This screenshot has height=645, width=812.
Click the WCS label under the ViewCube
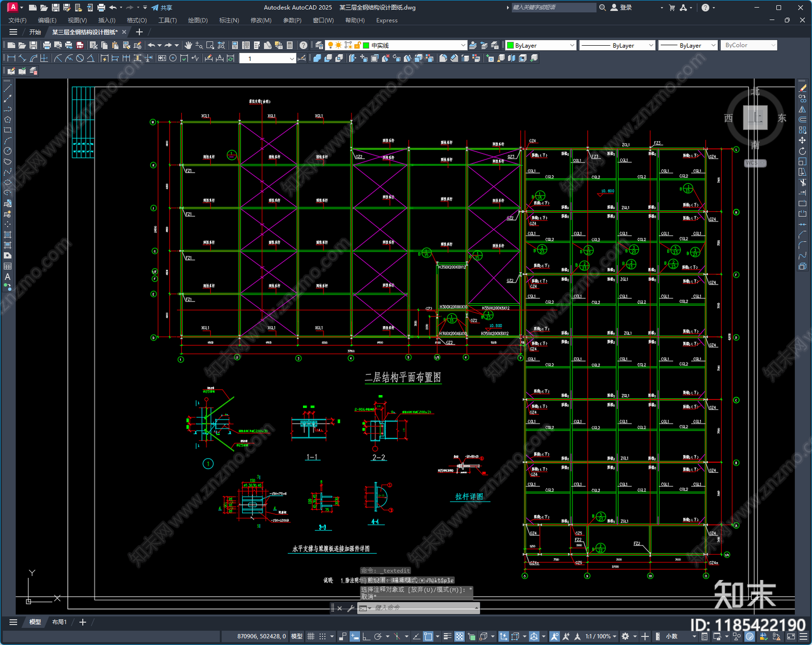pyautogui.click(x=755, y=163)
